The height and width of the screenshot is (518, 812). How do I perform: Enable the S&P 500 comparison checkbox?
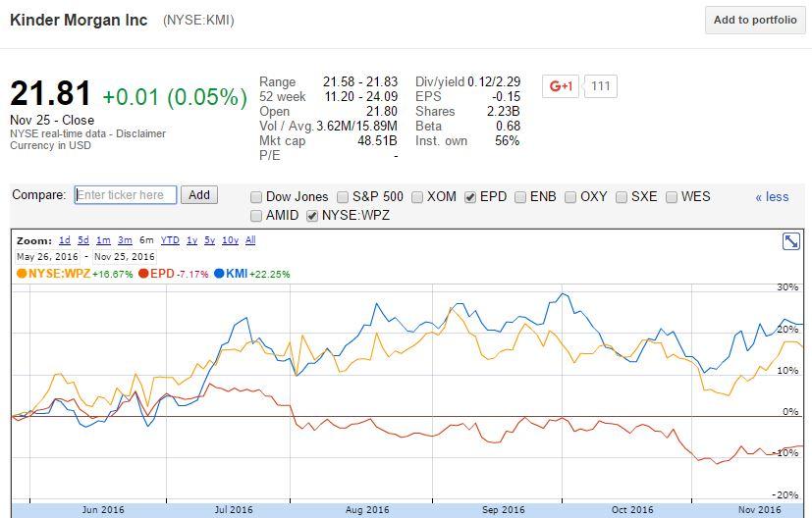pyautogui.click(x=343, y=197)
